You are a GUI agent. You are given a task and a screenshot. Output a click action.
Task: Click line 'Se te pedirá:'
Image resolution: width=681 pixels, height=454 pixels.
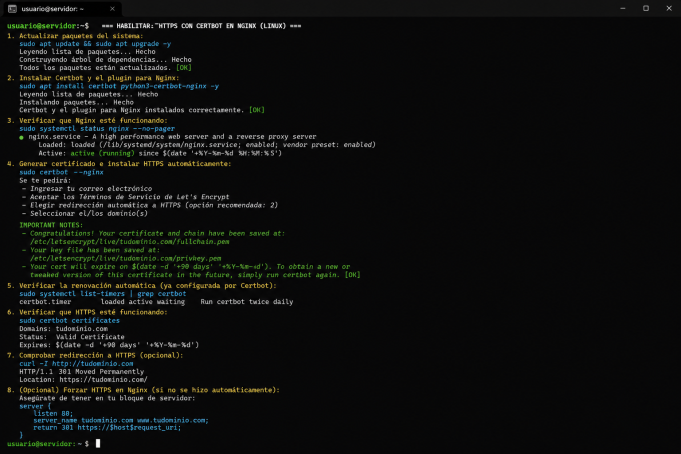coord(45,180)
